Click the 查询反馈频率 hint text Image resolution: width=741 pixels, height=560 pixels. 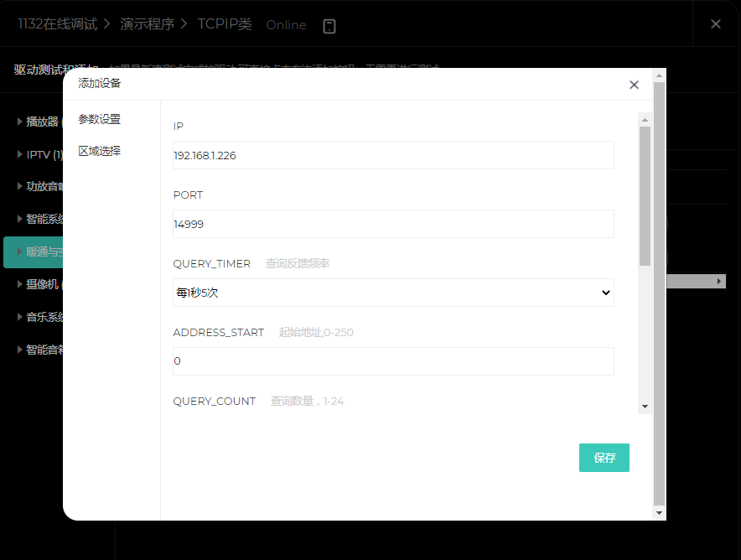coord(298,263)
